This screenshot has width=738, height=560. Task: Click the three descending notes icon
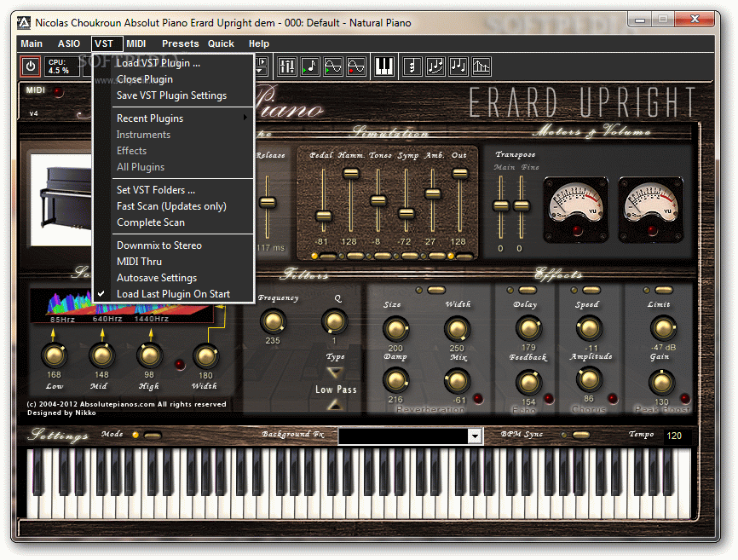458,66
